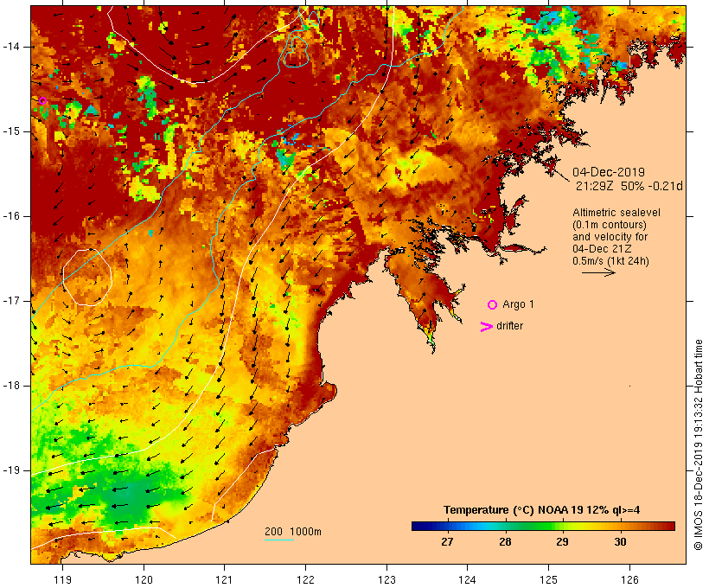This screenshot has height=588, width=709.
Task: Click the 'Temperature (°C) NOAA 19 12% ql>=4' title
Action: 542,510
